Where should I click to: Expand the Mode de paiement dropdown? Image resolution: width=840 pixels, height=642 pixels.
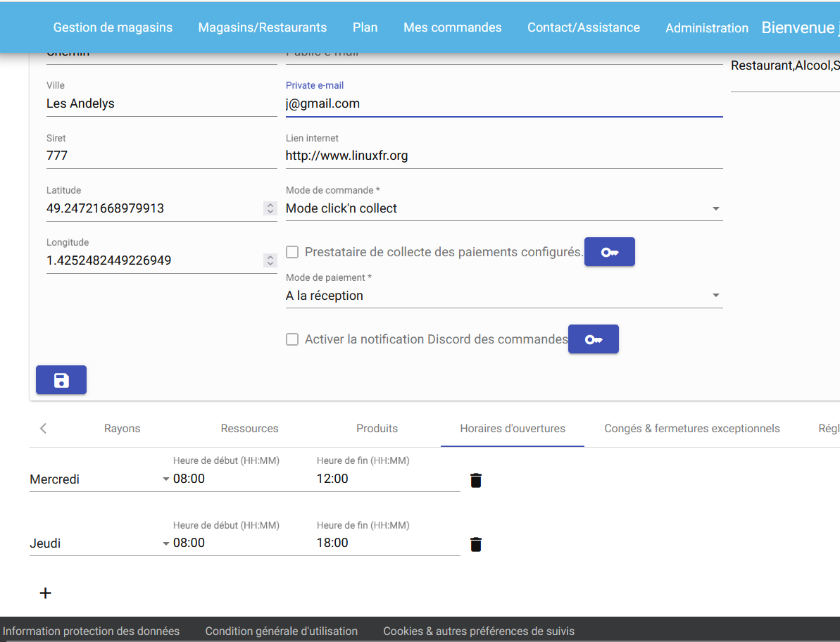(x=503, y=296)
